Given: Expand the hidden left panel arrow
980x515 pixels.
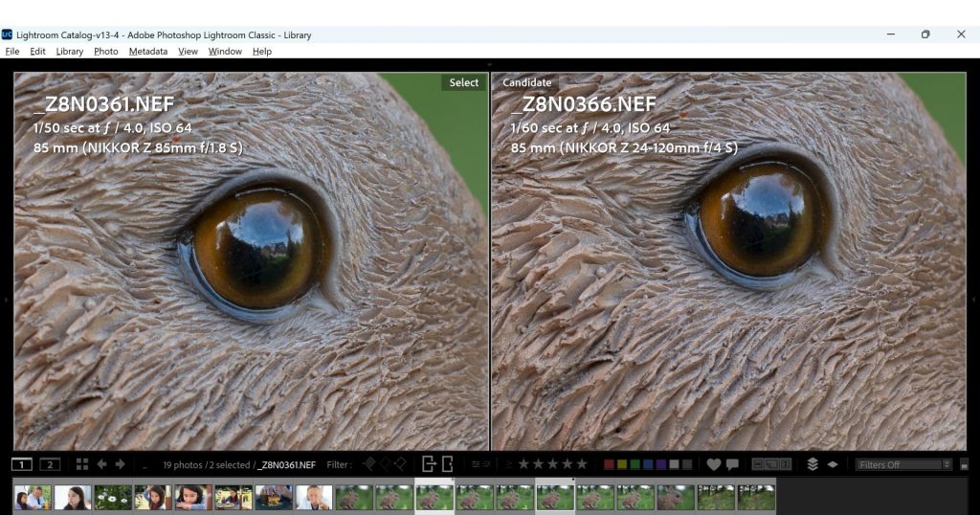Looking at the screenshot, I should pos(6,300).
